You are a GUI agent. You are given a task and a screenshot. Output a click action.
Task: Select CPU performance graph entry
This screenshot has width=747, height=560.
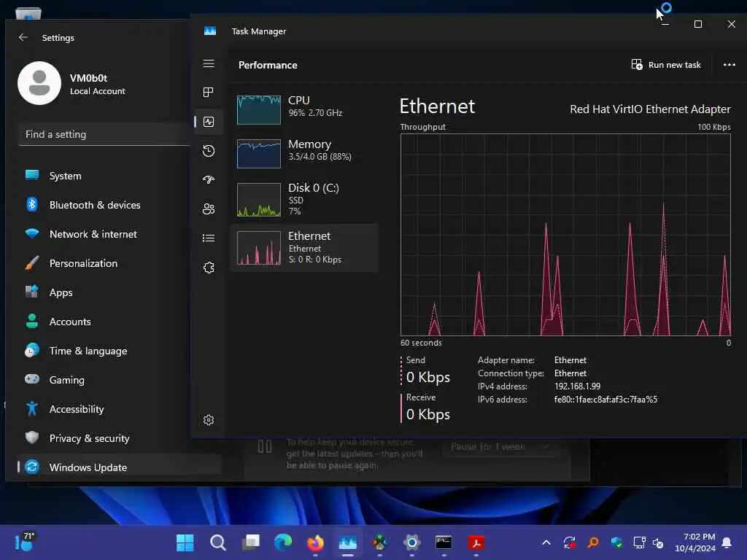[x=304, y=109]
